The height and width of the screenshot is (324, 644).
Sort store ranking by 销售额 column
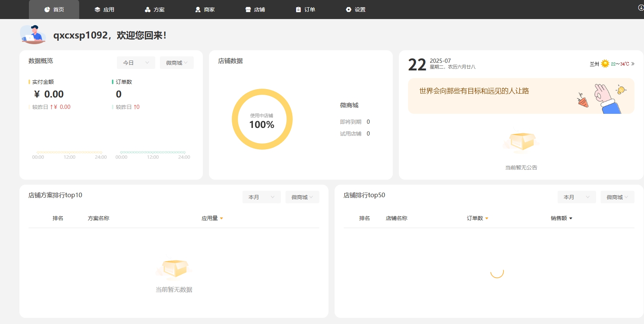pos(561,218)
